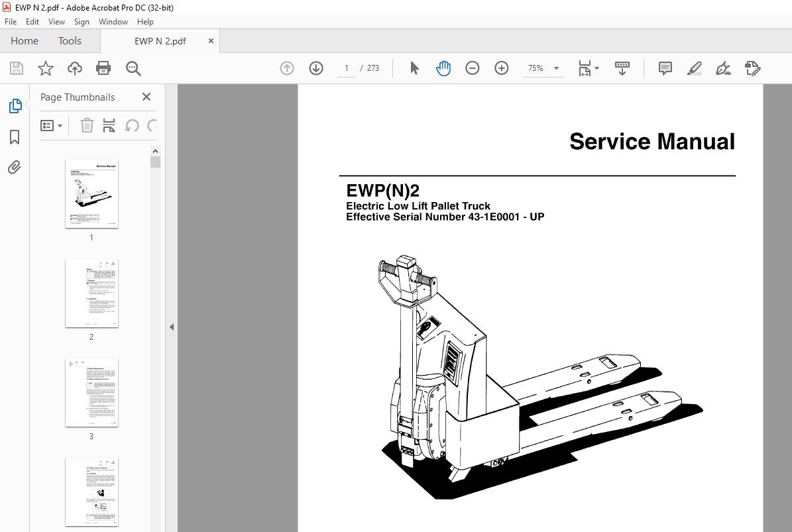Click the Save file icon

[17, 68]
